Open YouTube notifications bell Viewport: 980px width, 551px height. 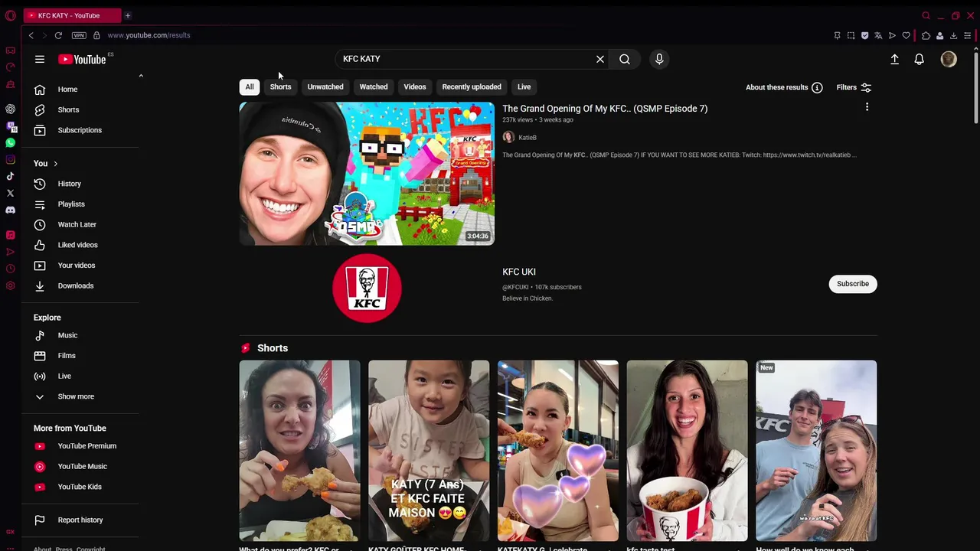coord(920,59)
